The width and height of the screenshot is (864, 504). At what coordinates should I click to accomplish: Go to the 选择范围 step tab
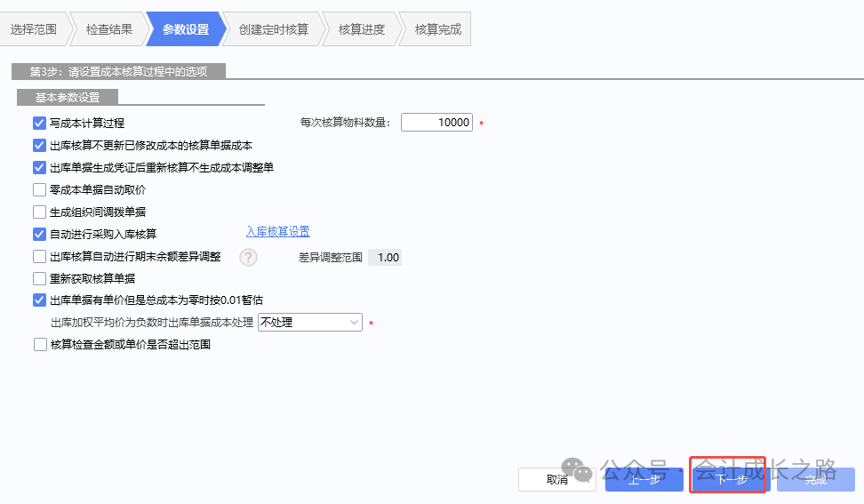(34, 29)
